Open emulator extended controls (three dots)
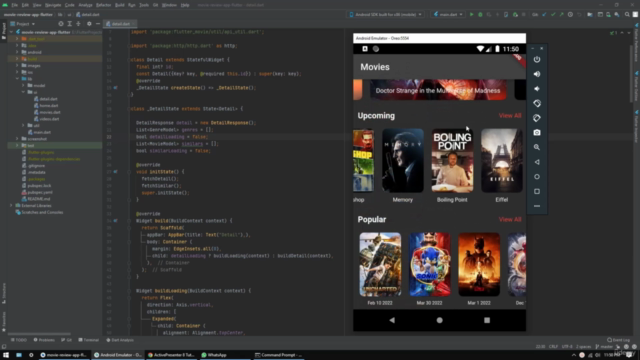The height and width of the screenshot is (360, 640). point(537,206)
